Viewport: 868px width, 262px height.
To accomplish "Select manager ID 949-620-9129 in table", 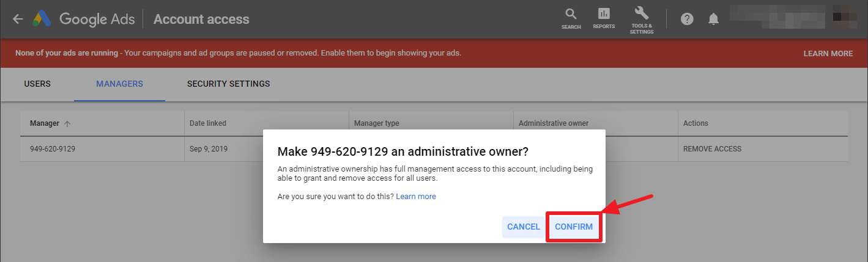I will [53, 148].
